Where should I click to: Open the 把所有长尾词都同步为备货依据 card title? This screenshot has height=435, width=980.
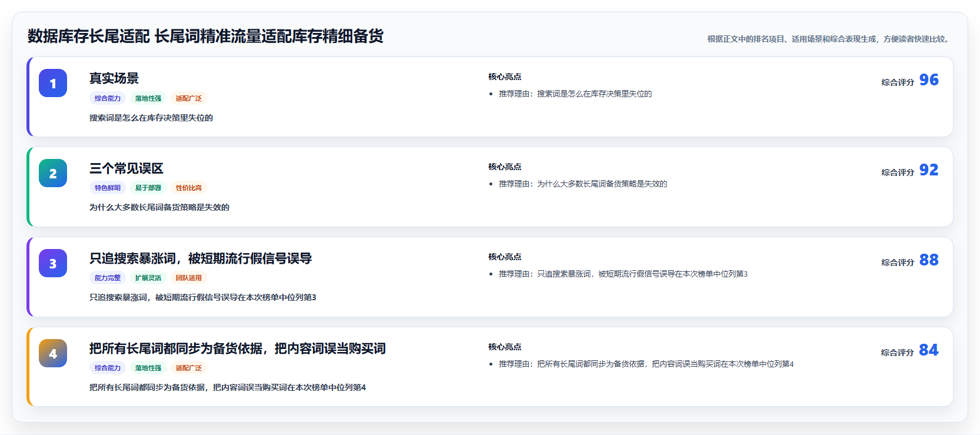point(238,348)
